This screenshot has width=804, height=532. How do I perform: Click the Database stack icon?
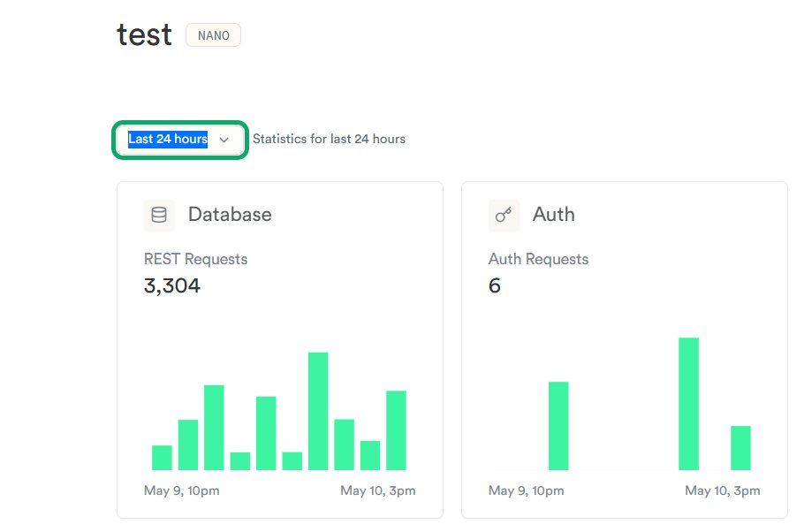(x=159, y=215)
